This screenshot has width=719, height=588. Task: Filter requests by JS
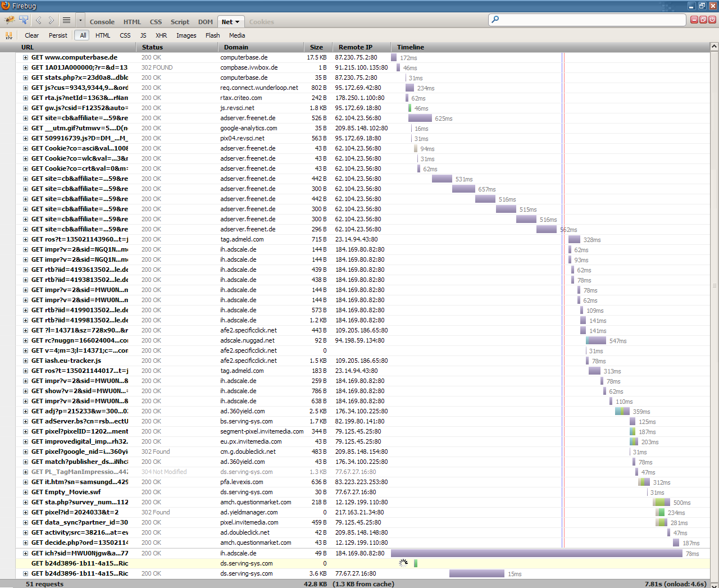pyautogui.click(x=143, y=35)
